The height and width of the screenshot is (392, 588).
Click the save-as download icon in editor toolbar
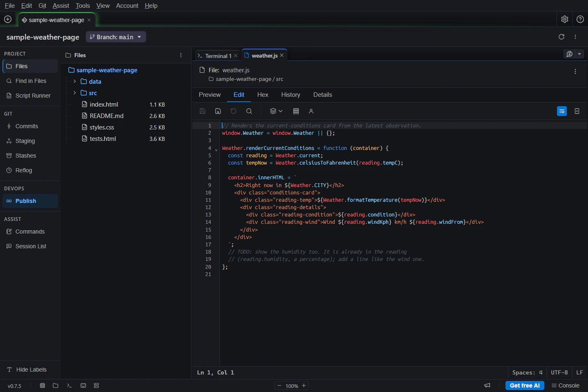pyautogui.click(x=218, y=111)
